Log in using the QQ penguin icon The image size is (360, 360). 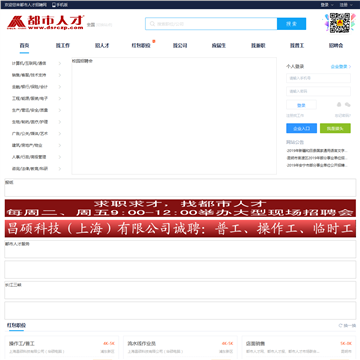[x=339, y=105]
